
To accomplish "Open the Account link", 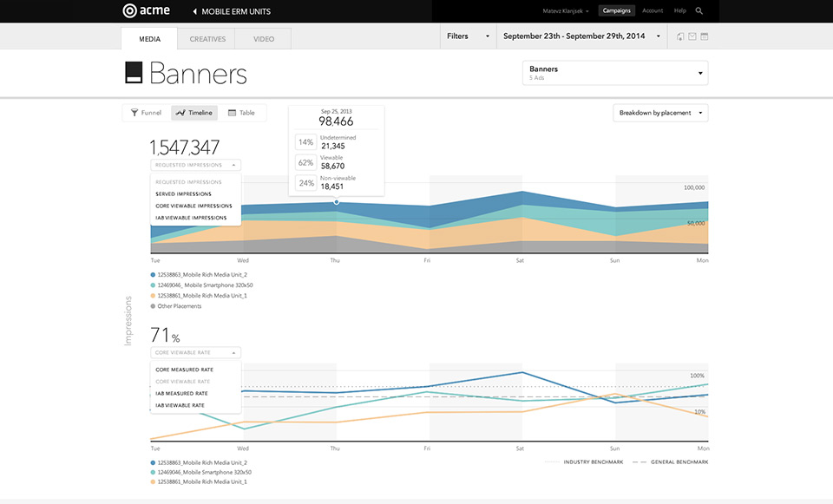I will [653, 10].
